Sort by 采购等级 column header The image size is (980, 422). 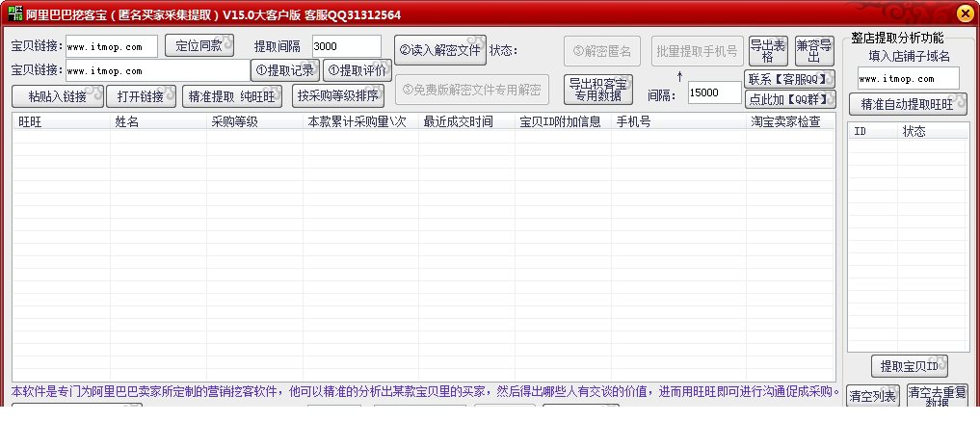point(254,122)
